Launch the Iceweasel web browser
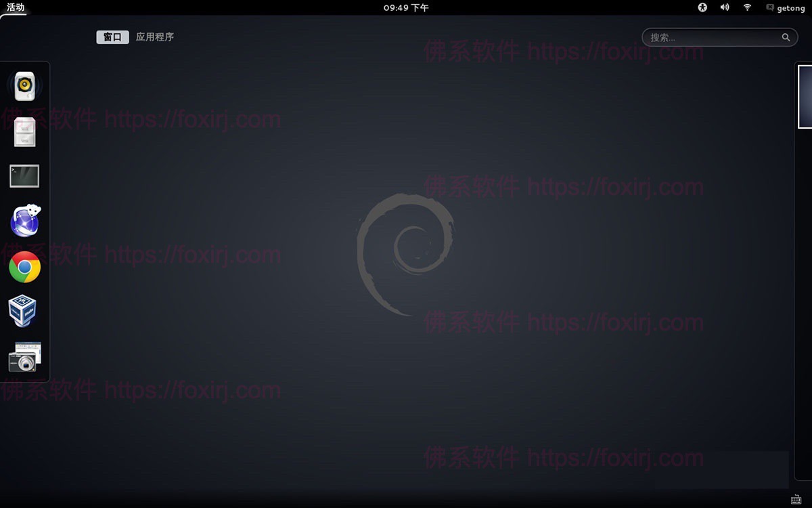Image resolution: width=812 pixels, height=508 pixels. pyautogui.click(x=24, y=221)
